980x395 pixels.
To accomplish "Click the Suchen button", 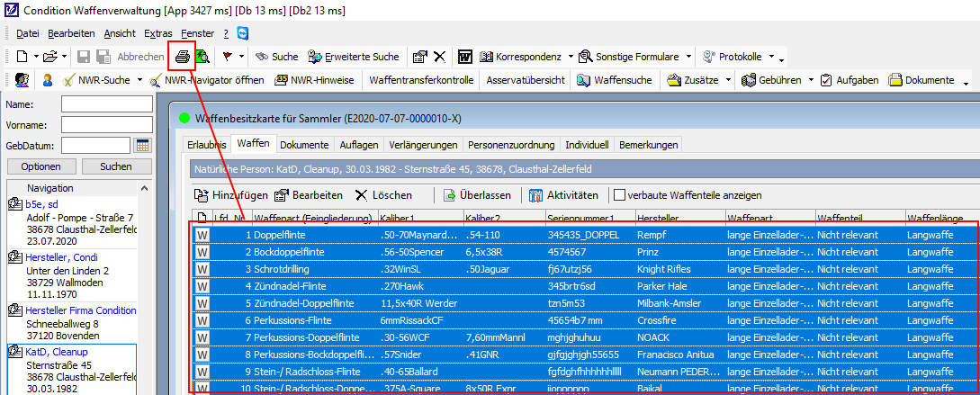I will [116, 166].
